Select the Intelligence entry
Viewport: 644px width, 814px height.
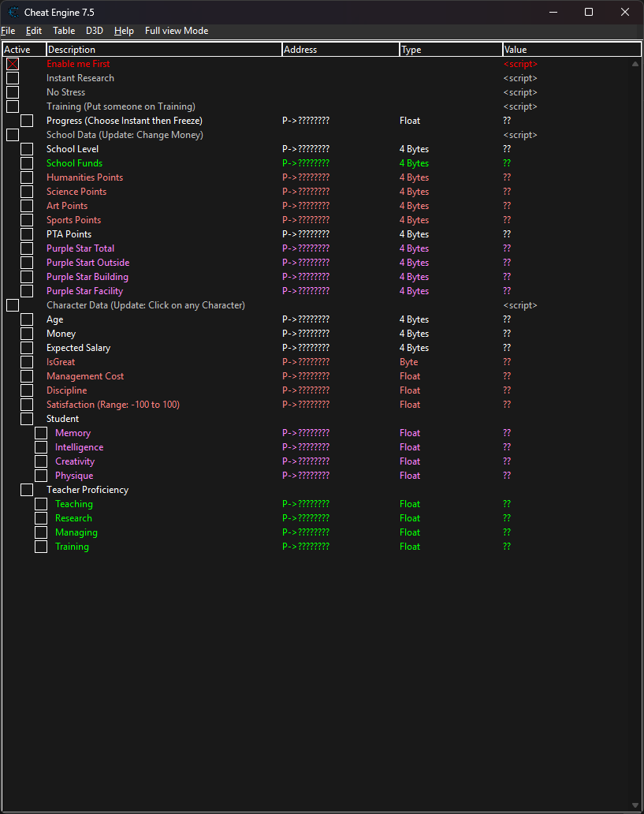click(x=80, y=447)
